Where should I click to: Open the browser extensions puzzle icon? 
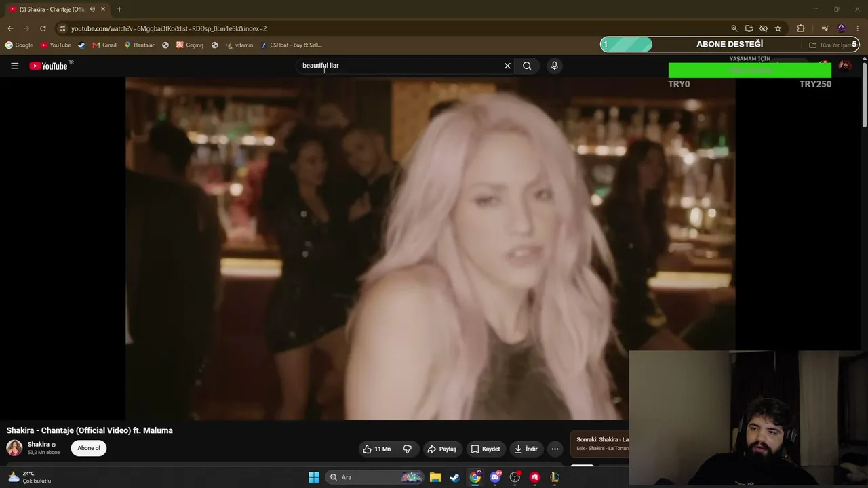[x=801, y=28]
